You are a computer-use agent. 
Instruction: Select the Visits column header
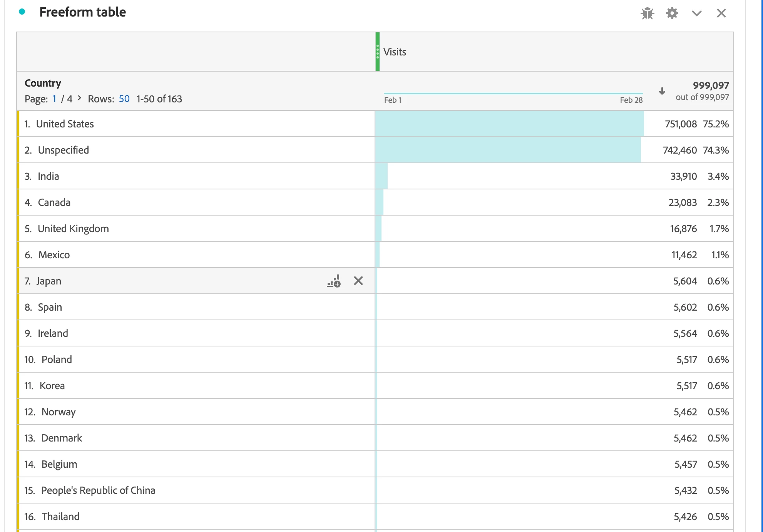pyautogui.click(x=395, y=52)
